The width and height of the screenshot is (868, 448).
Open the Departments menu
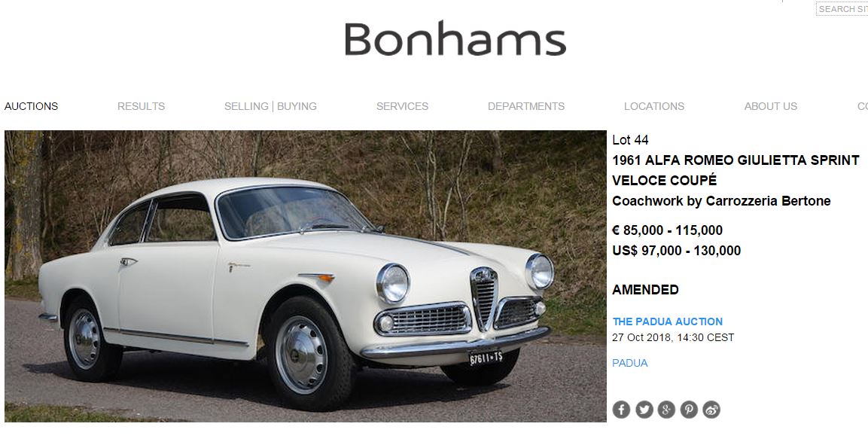526,106
